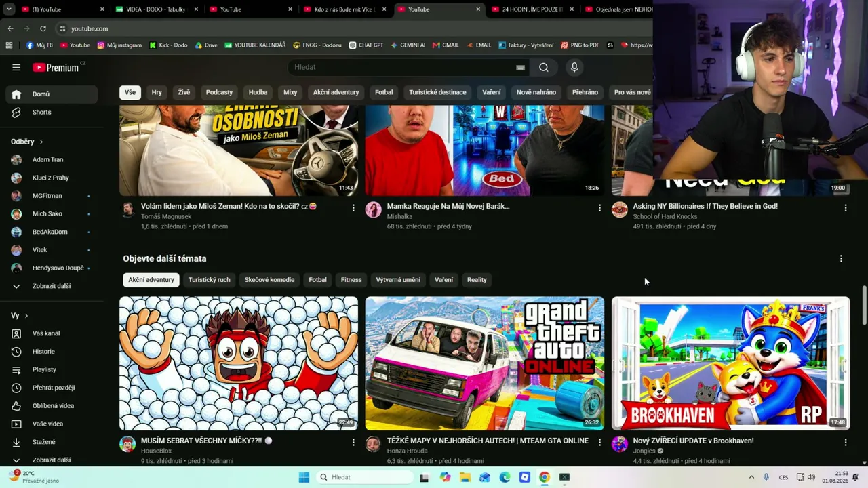Open the YouTube guide hamburger menu
This screenshot has height=488, width=868.
(16, 67)
